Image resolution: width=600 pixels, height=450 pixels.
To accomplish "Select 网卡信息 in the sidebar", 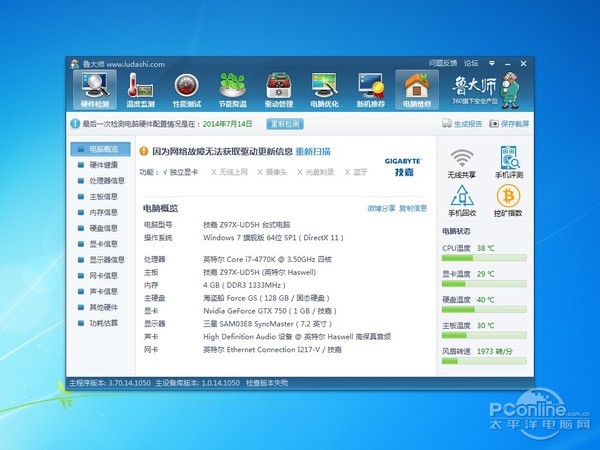I will point(100,276).
